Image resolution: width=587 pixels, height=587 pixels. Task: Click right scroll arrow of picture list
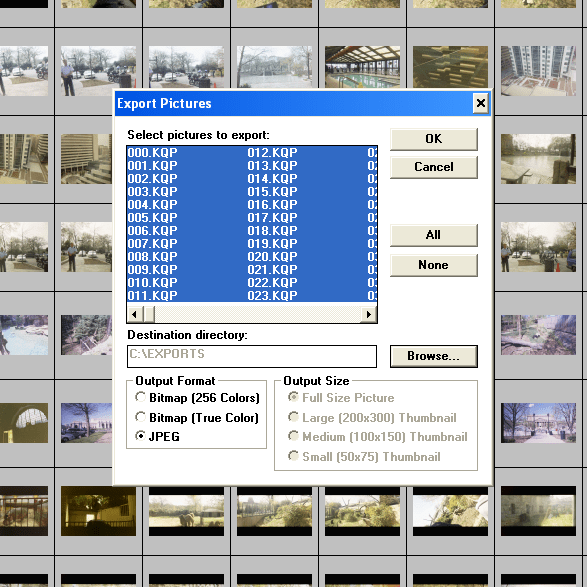tap(369, 314)
